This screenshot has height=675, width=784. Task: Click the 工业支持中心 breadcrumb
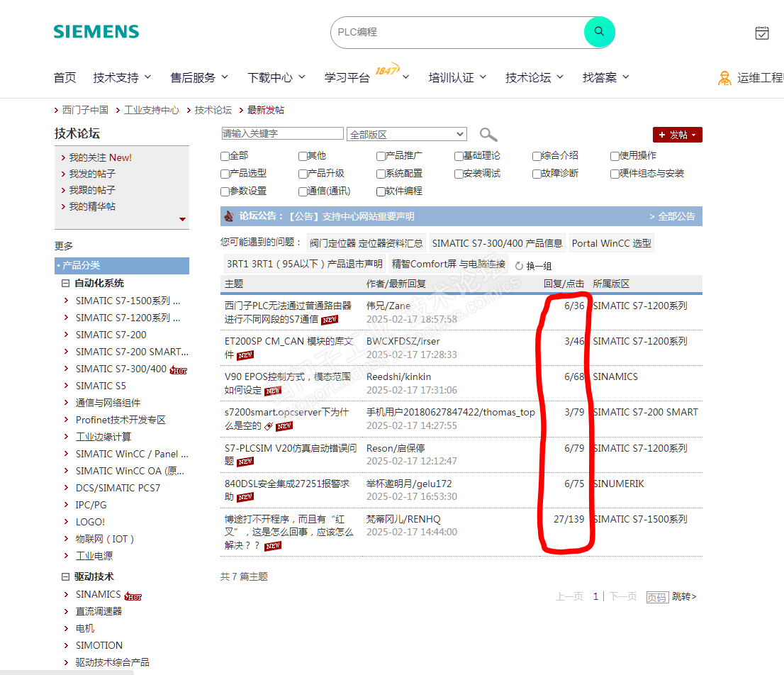pyautogui.click(x=152, y=110)
